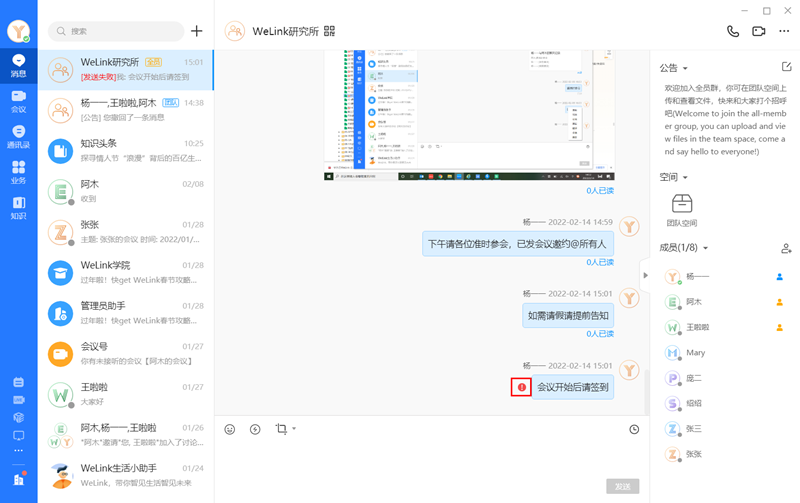This screenshot has width=800, height=503.
Task: Click the plus button to start new chat
Action: (196, 31)
